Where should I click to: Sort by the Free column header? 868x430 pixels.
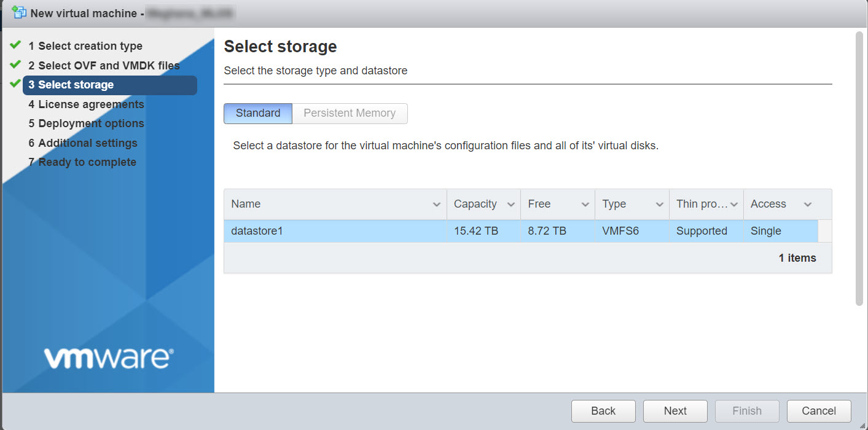(x=539, y=204)
